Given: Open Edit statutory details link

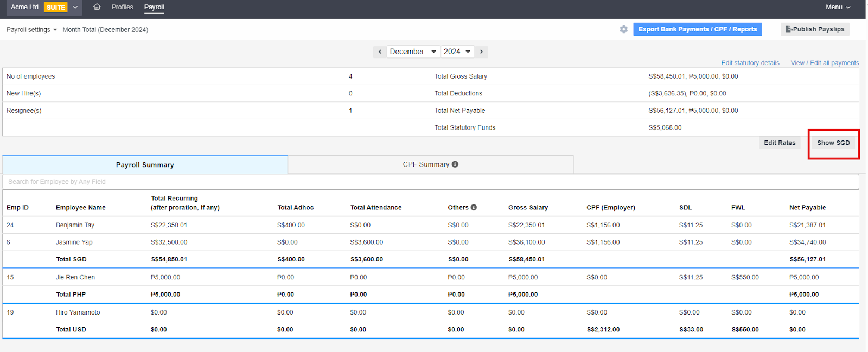Looking at the screenshot, I should (x=750, y=63).
